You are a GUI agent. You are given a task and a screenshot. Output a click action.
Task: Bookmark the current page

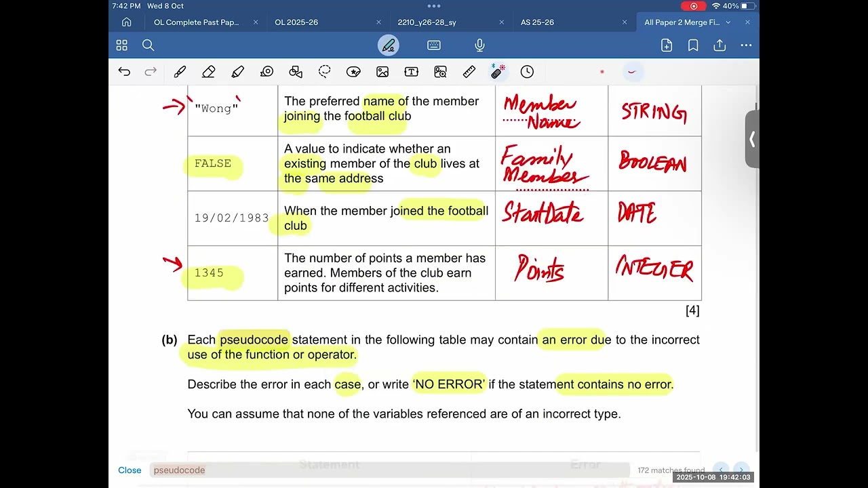(693, 45)
